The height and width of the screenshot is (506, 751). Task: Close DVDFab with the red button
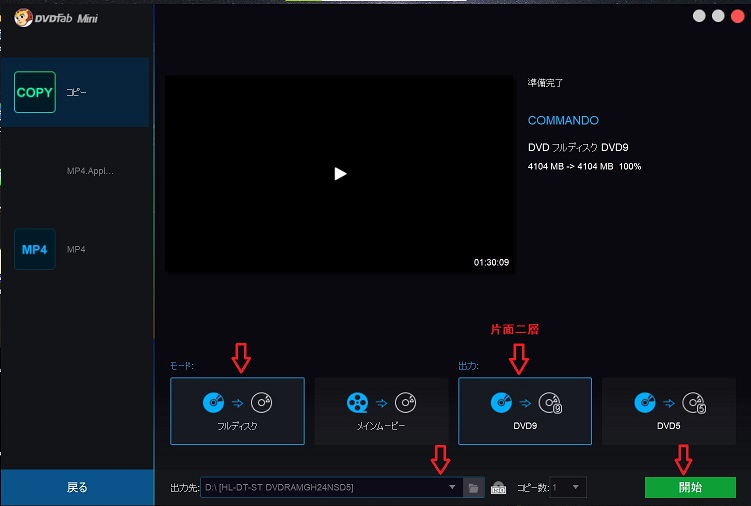(738, 16)
